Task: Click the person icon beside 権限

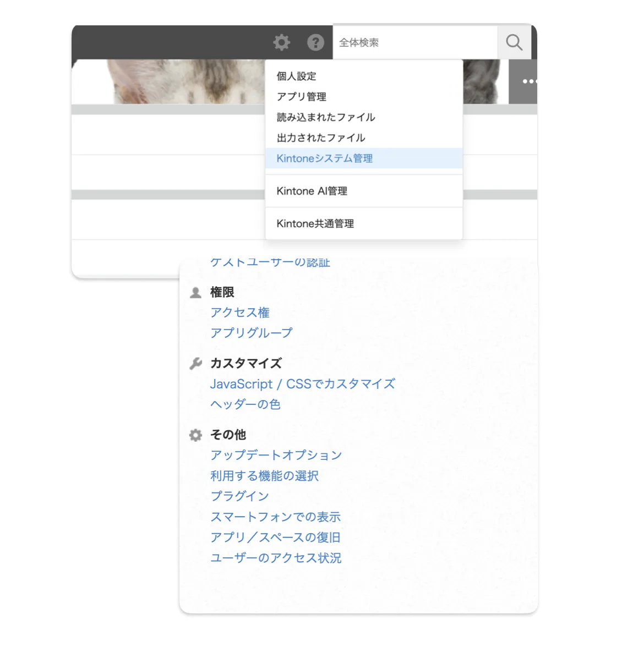Action: point(195,292)
